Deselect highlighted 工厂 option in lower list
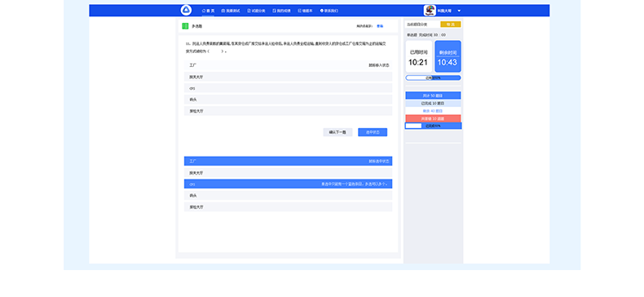The image size is (644, 297). pyautogui.click(x=288, y=161)
